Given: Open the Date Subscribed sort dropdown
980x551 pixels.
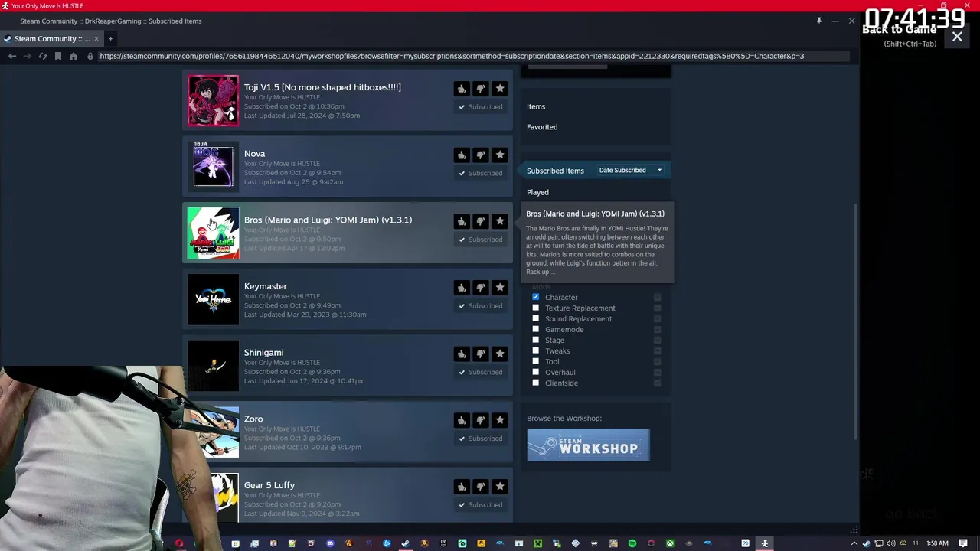Looking at the screenshot, I should [630, 170].
